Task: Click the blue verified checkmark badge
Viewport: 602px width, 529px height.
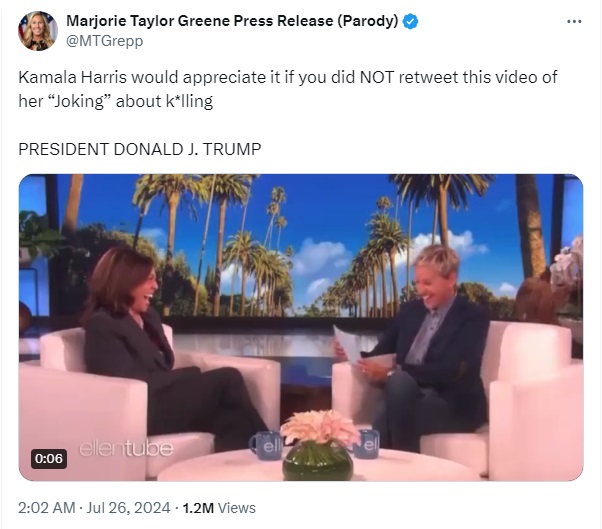Action: [x=410, y=21]
